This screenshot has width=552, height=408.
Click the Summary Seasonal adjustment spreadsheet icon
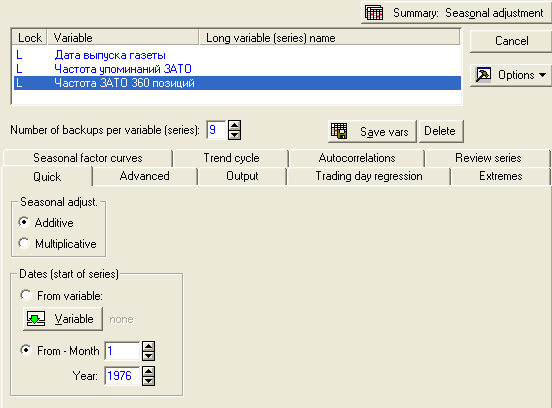coord(374,13)
